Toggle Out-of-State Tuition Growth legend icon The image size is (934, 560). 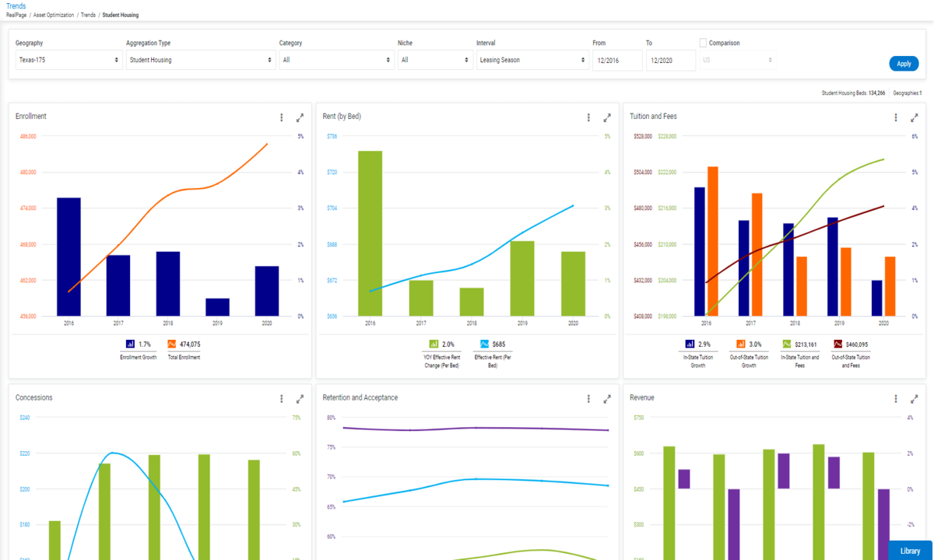(740, 344)
